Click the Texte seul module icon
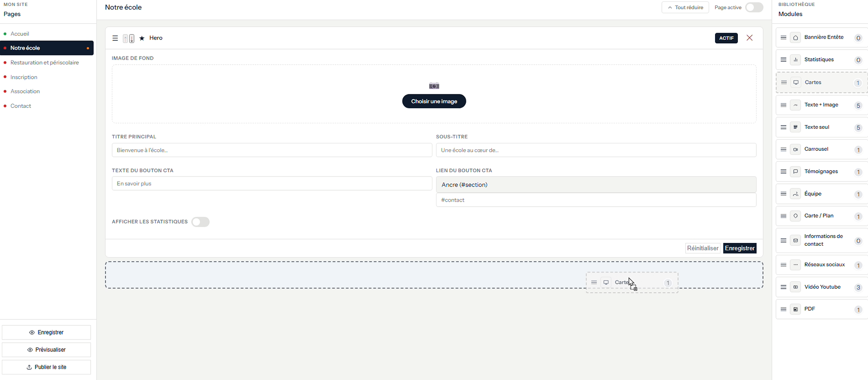The width and height of the screenshot is (868, 380). [x=796, y=127]
